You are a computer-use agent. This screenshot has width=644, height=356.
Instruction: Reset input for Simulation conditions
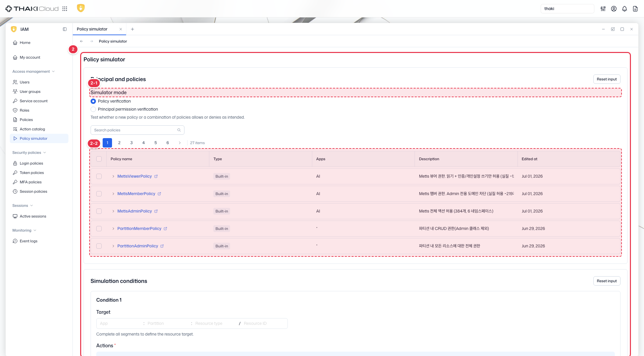pyautogui.click(x=607, y=281)
